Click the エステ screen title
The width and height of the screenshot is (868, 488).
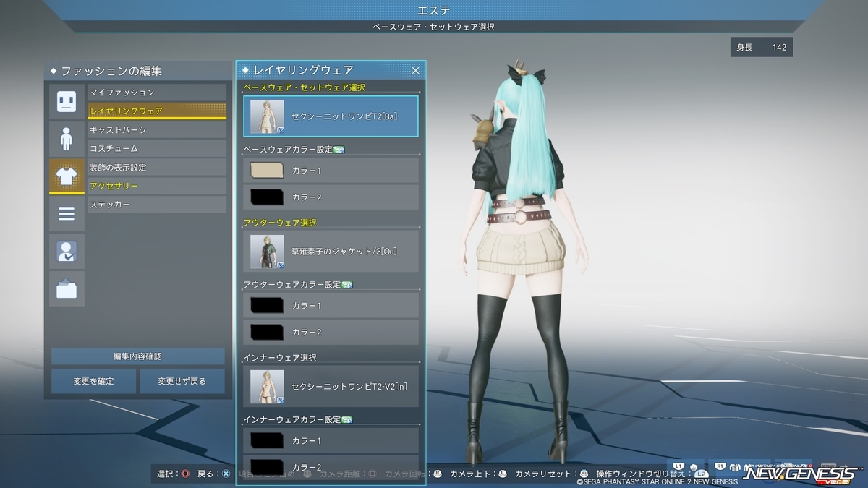click(434, 10)
